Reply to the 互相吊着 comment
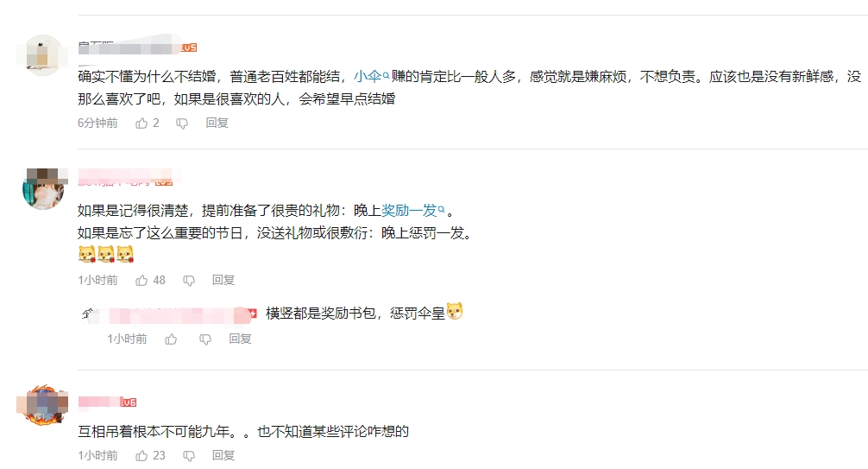Viewport: 868px width, 469px height. [223, 456]
